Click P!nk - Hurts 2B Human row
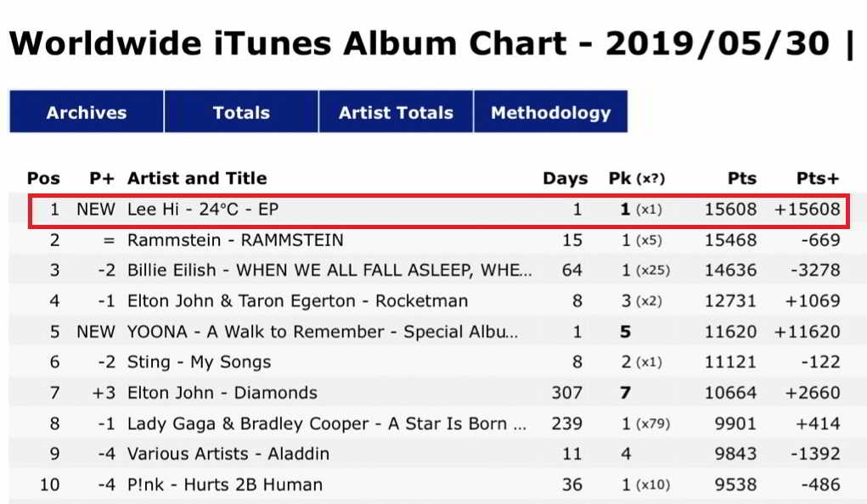Screen dimensions: 867x504 coord(224,485)
